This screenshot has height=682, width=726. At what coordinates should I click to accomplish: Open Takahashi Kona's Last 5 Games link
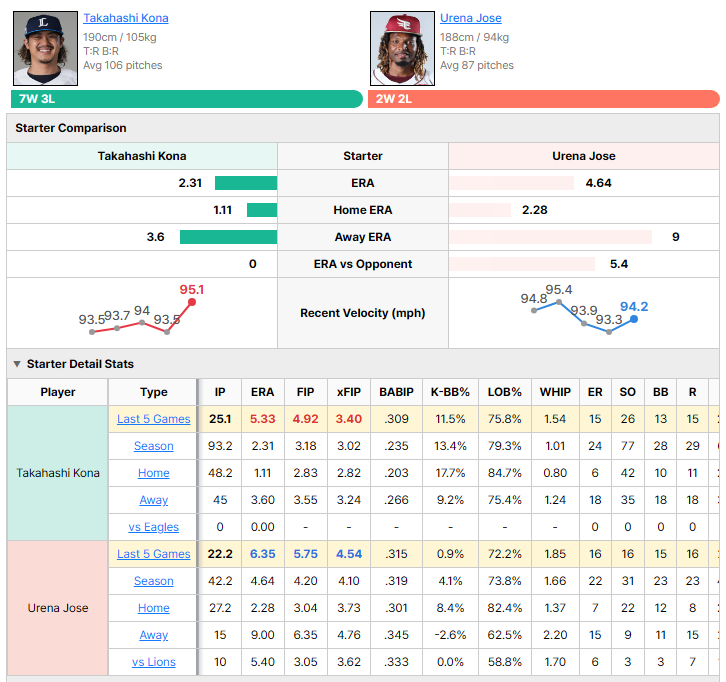coord(154,419)
